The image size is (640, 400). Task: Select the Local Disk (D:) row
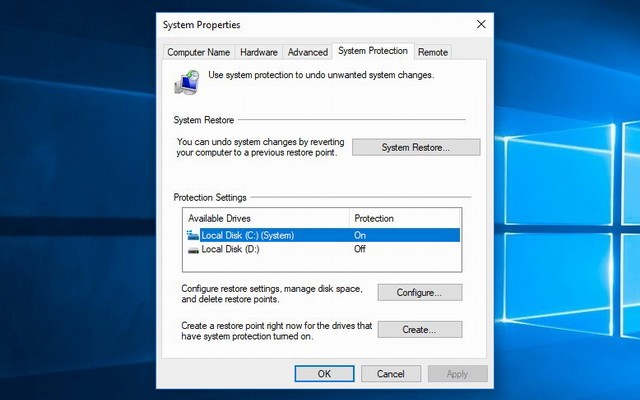pos(322,249)
